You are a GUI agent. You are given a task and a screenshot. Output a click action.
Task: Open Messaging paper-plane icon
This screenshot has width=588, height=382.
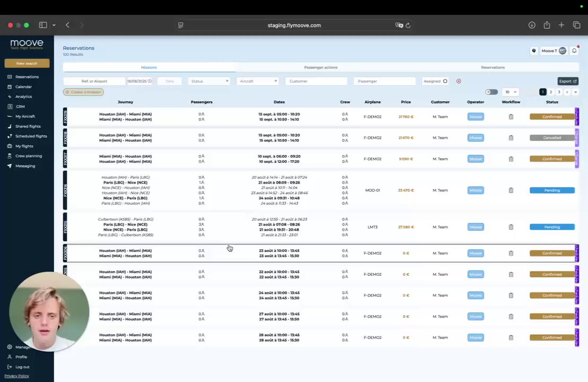tap(10, 166)
